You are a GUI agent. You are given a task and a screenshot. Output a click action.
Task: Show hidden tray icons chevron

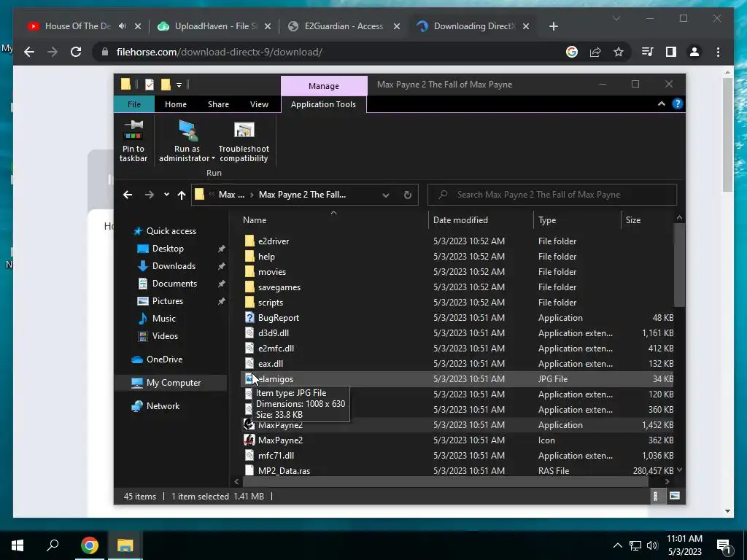(x=617, y=545)
